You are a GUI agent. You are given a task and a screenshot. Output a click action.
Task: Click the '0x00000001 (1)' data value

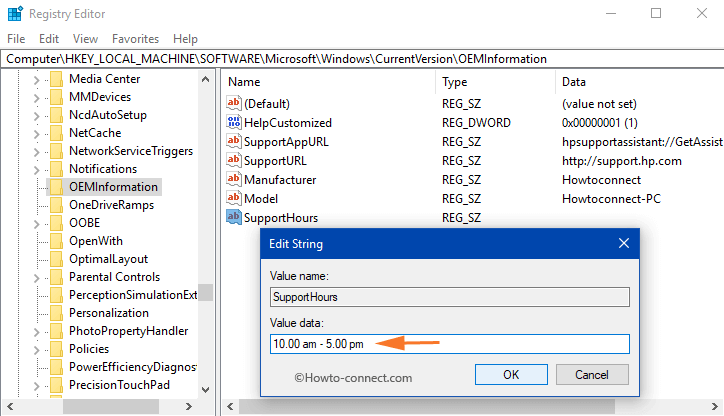[599, 123]
